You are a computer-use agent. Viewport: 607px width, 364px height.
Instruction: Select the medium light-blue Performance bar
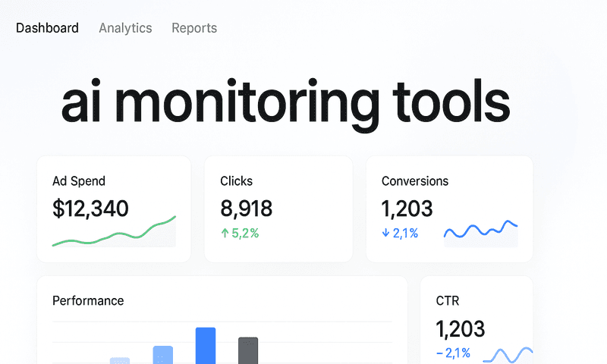(163, 355)
